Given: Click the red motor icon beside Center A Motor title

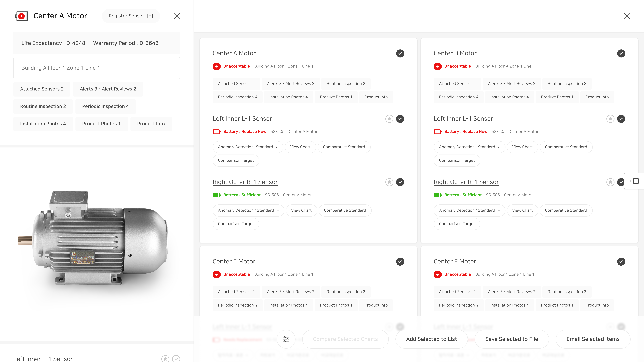Looking at the screenshot, I should click(21, 16).
